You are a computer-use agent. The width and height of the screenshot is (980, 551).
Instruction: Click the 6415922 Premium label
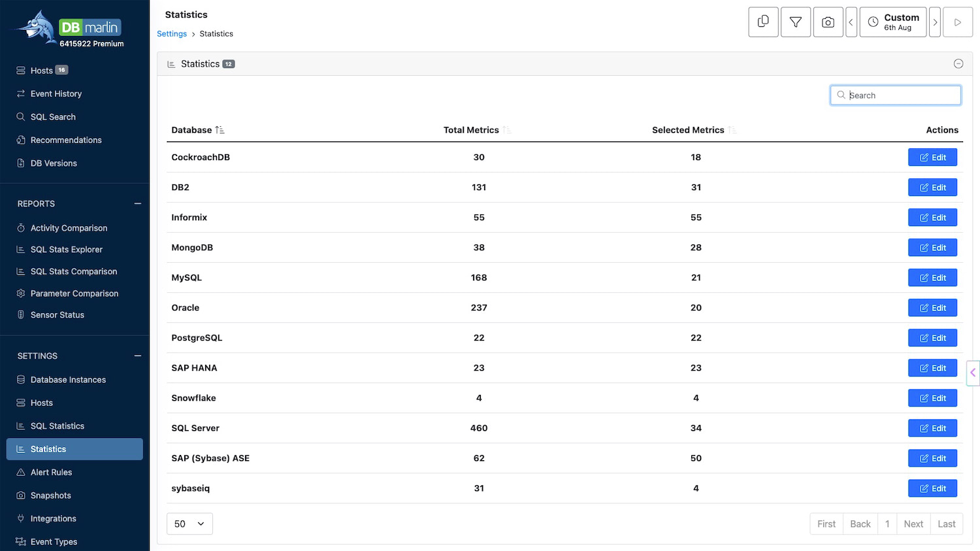point(91,44)
